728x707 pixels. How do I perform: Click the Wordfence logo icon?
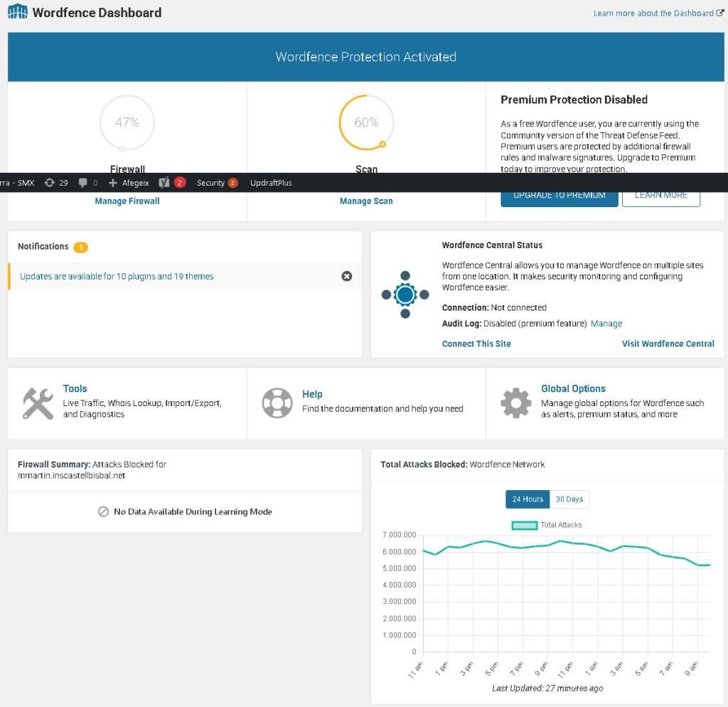point(17,13)
